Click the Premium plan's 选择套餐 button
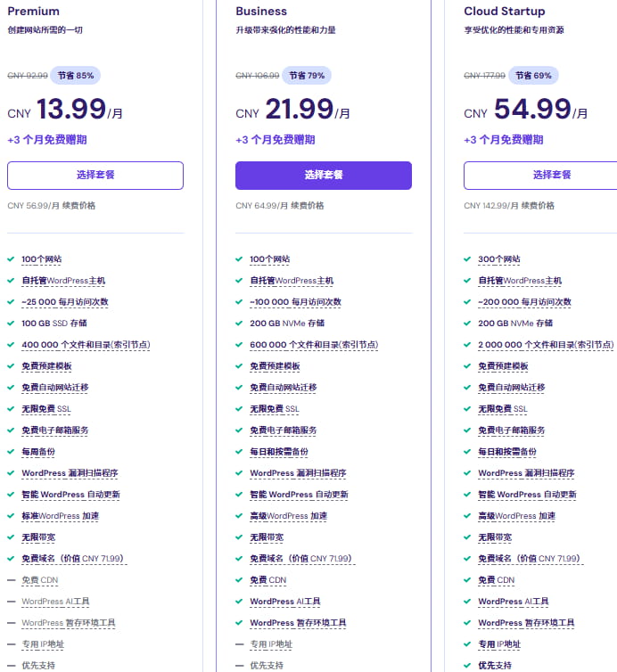The height and width of the screenshot is (672, 617). coord(95,176)
